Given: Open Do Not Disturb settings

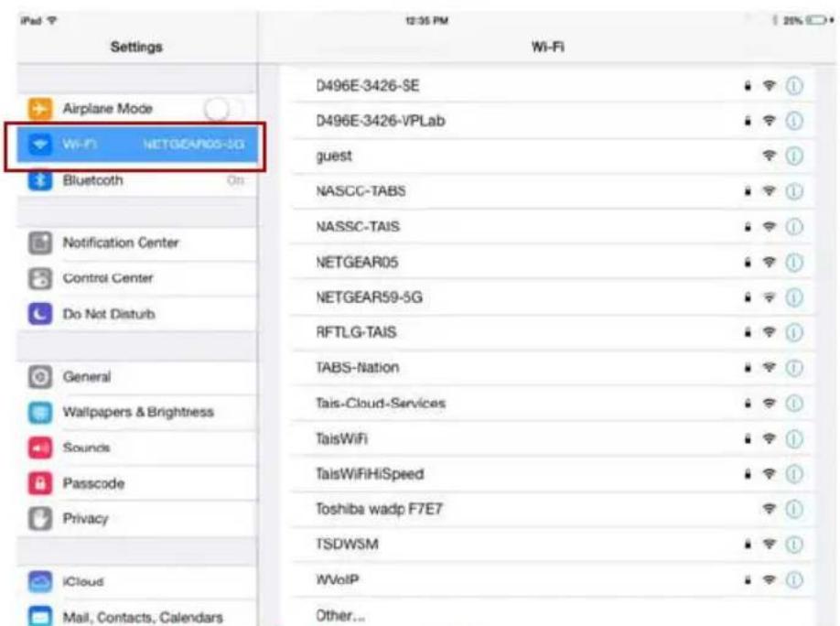Looking at the screenshot, I should click(x=137, y=314).
